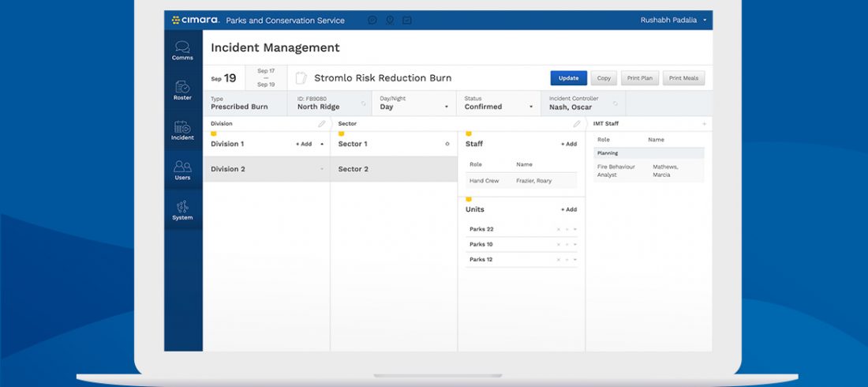This screenshot has width=868, height=387.
Task: Go to the Users section
Action: (182, 170)
